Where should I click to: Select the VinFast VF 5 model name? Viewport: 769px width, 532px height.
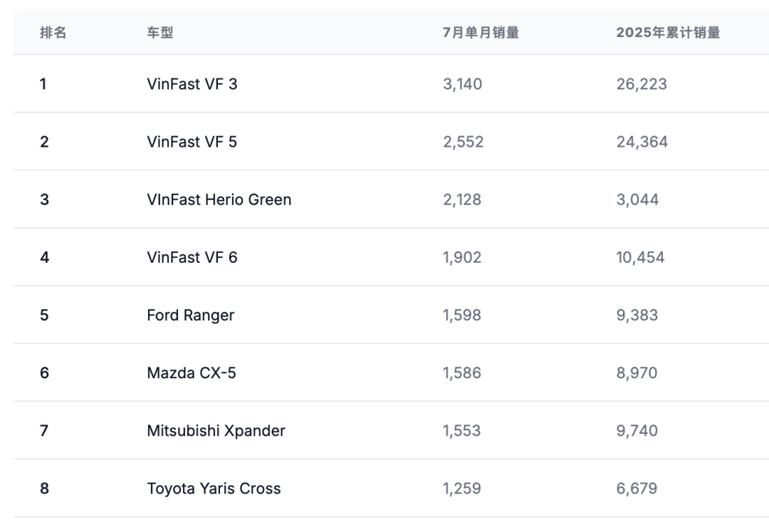(192, 142)
